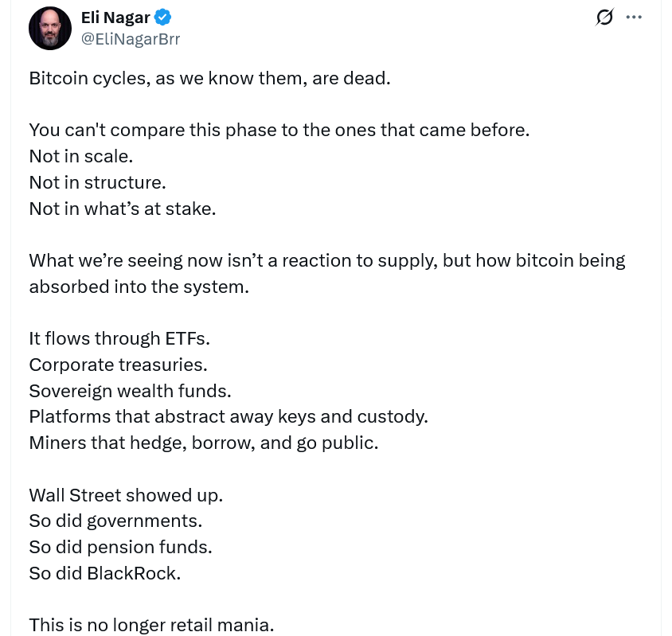Click the sentence about comparing this phase
Image resolution: width=672 pixels, height=636 pixels.
[279, 130]
